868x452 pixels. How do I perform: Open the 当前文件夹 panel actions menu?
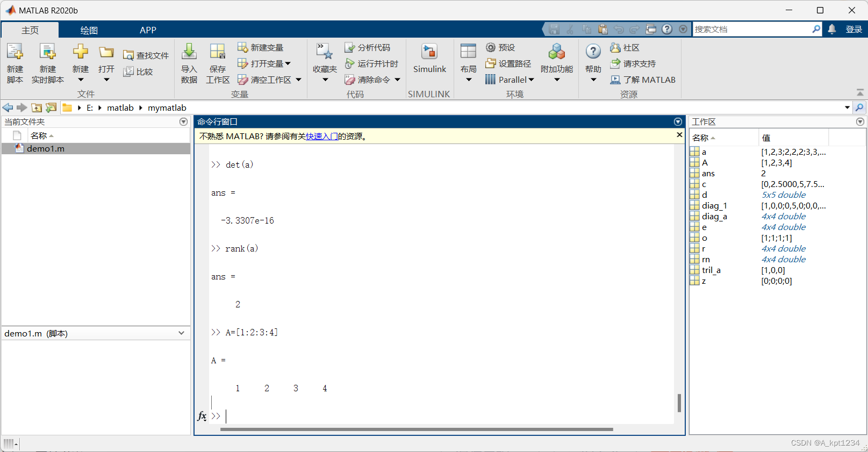coord(184,122)
